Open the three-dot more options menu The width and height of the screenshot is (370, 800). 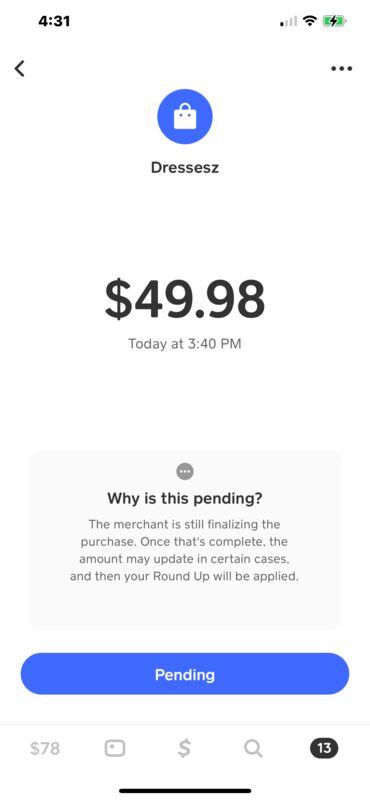[x=341, y=68]
